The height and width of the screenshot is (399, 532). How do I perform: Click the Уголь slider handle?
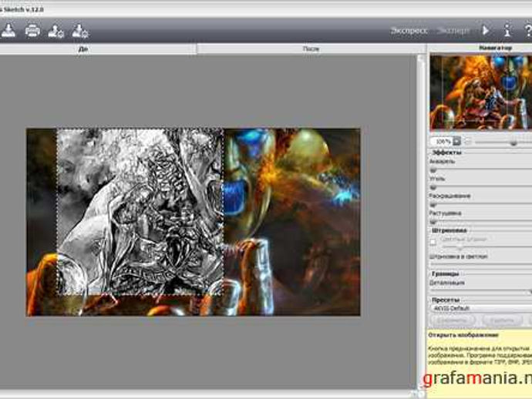click(433, 187)
